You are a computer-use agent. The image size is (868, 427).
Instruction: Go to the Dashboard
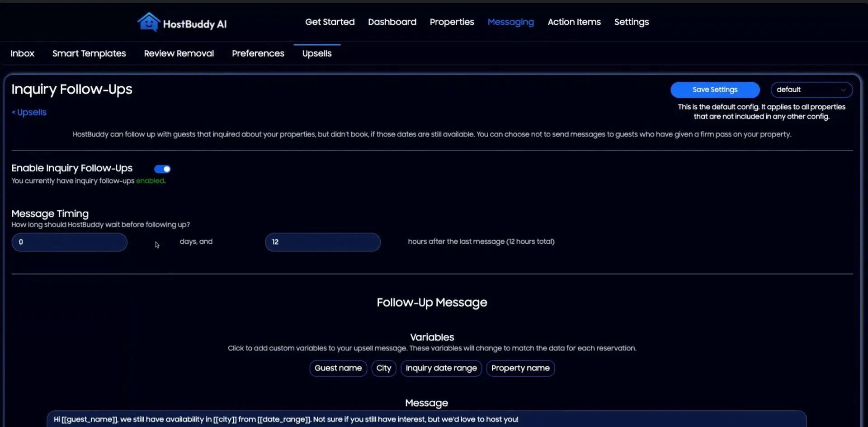coord(392,22)
